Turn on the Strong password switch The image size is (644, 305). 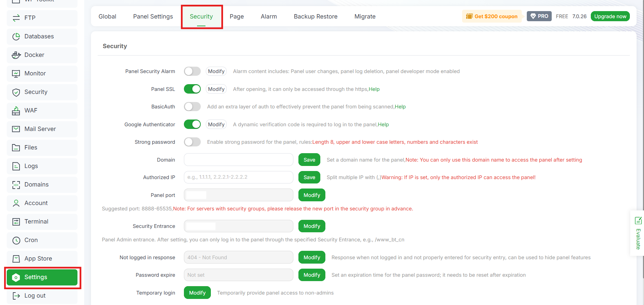point(192,142)
